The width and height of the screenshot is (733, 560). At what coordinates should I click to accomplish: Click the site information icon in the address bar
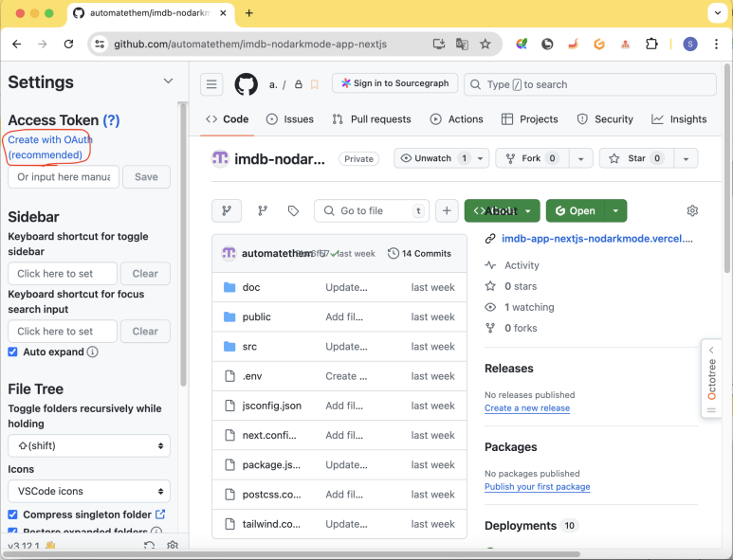pos(100,44)
